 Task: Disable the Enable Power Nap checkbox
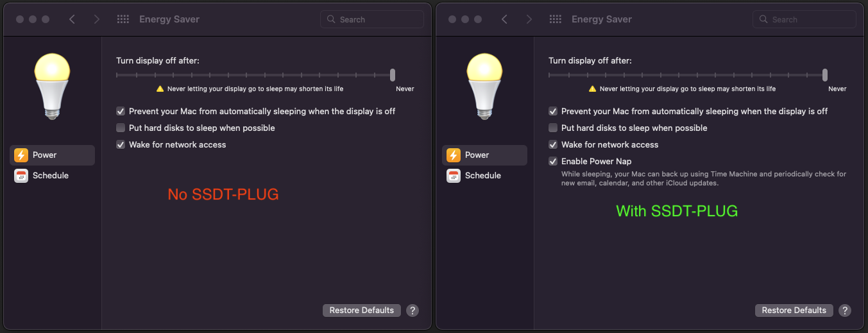tap(553, 162)
